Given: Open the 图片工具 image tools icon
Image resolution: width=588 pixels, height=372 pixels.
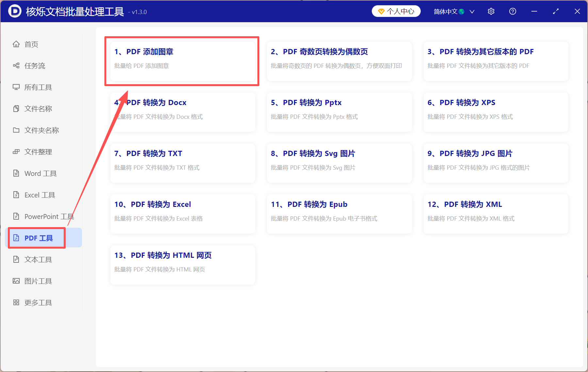Looking at the screenshot, I should pyautogui.click(x=16, y=281).
